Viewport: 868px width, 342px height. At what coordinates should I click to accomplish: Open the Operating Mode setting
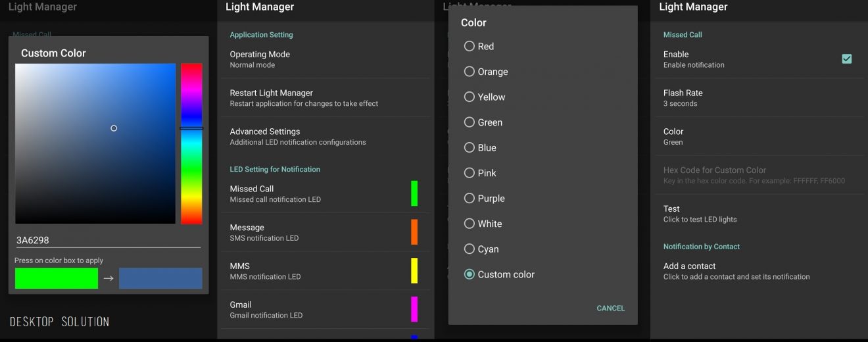click(325, 59)
